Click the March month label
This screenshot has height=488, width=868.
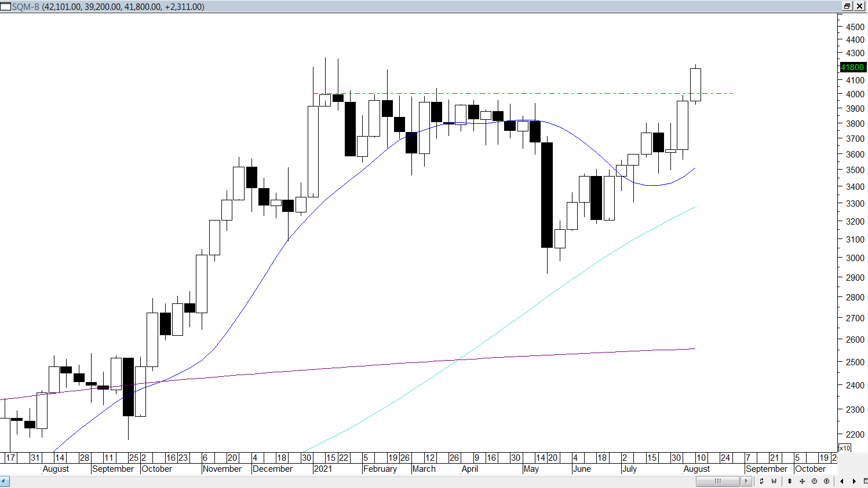(424, 469)
